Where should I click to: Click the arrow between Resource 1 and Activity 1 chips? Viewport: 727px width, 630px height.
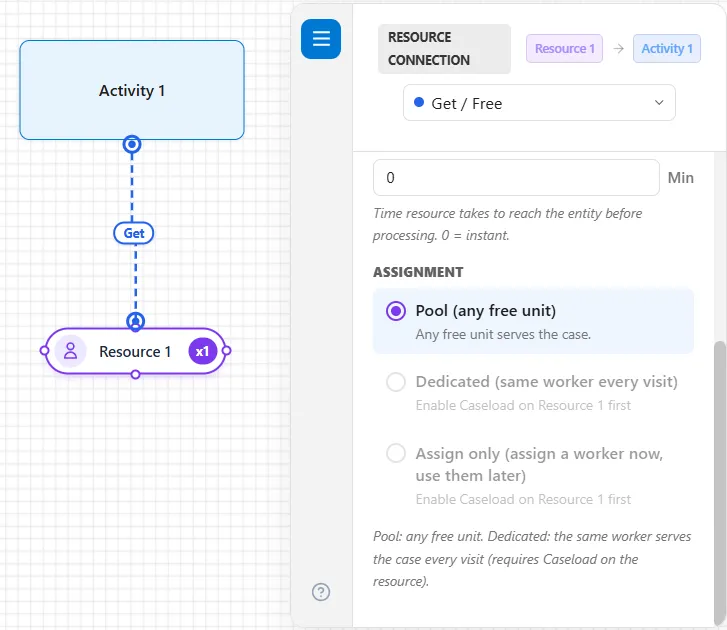coord(618,48)
